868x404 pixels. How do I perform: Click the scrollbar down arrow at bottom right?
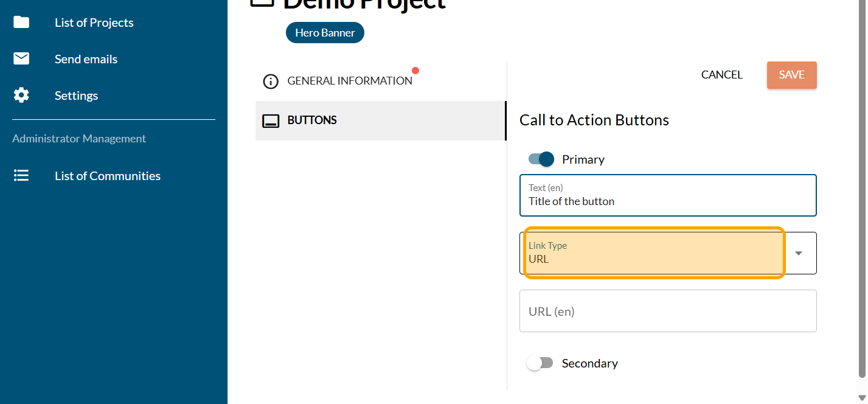[862, 398]
